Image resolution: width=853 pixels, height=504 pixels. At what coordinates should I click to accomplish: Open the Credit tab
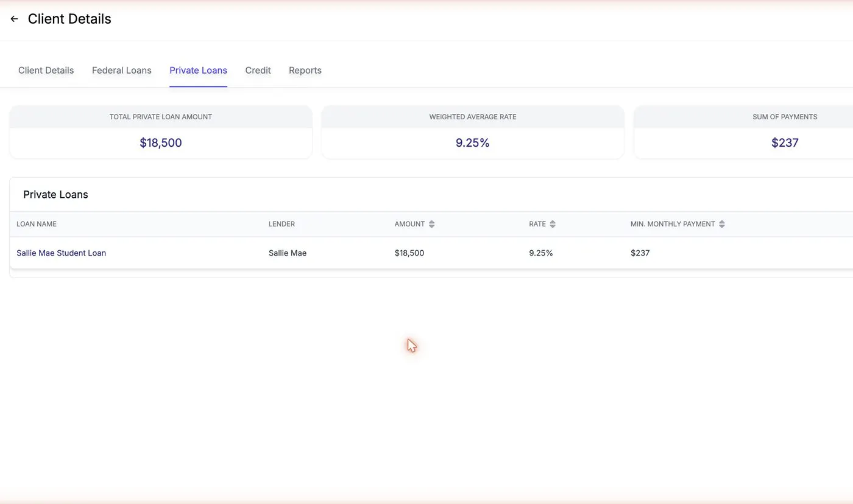coord(258,70)
